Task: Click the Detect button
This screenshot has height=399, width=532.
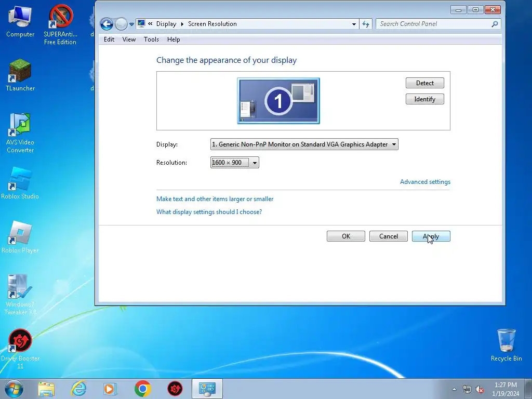Action: (x=425, y=83)
